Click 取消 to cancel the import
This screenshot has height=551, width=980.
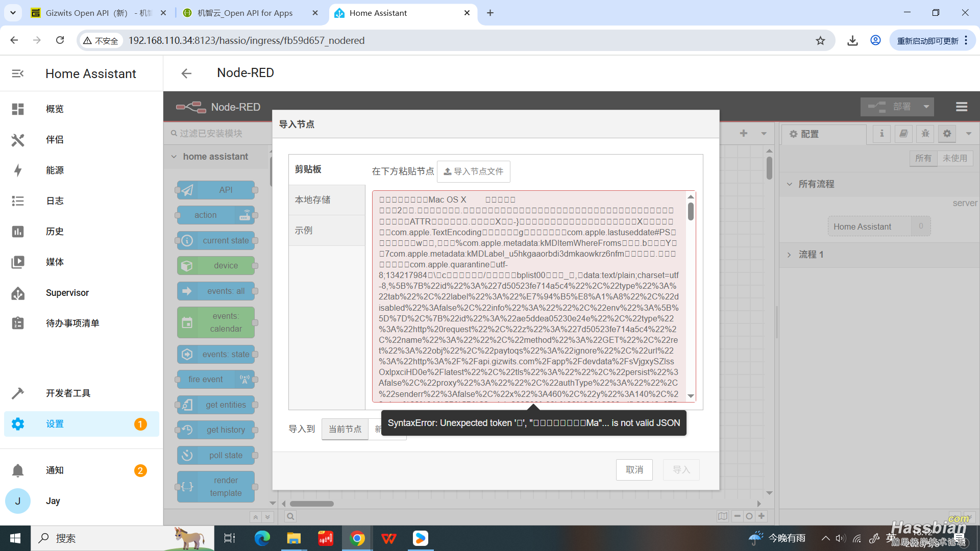(x=634, y=470)
